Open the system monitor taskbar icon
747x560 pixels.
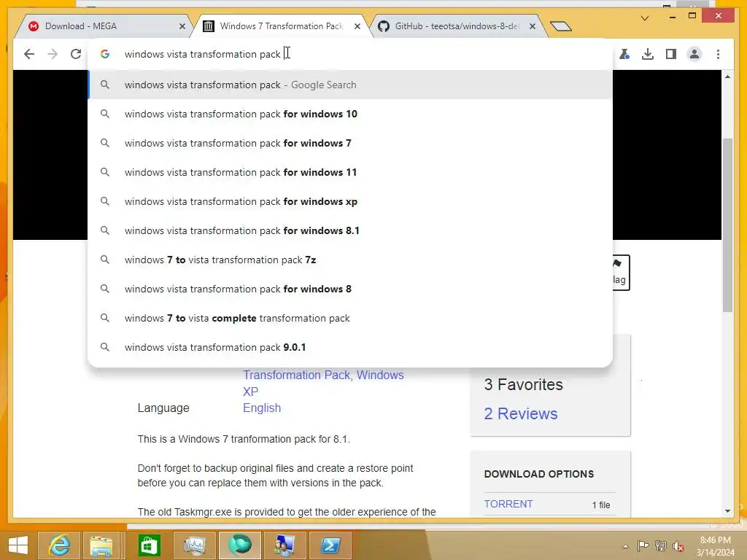[194, 545]
